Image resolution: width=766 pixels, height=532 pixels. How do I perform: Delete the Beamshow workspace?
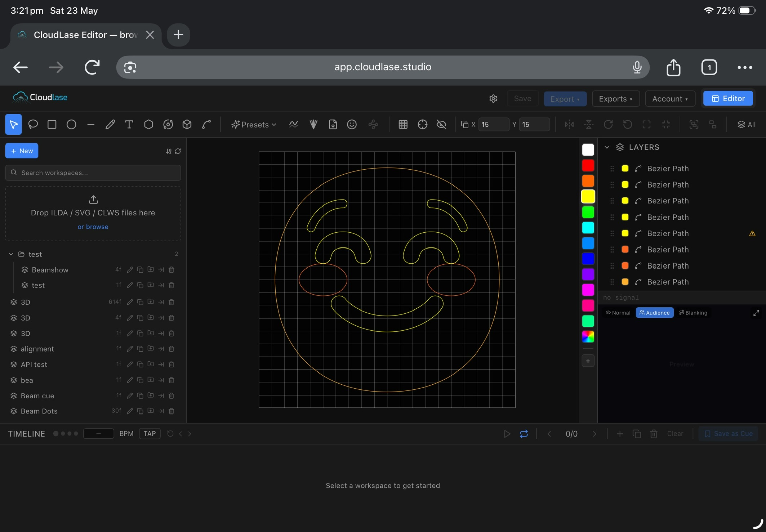tap(172, 270)
